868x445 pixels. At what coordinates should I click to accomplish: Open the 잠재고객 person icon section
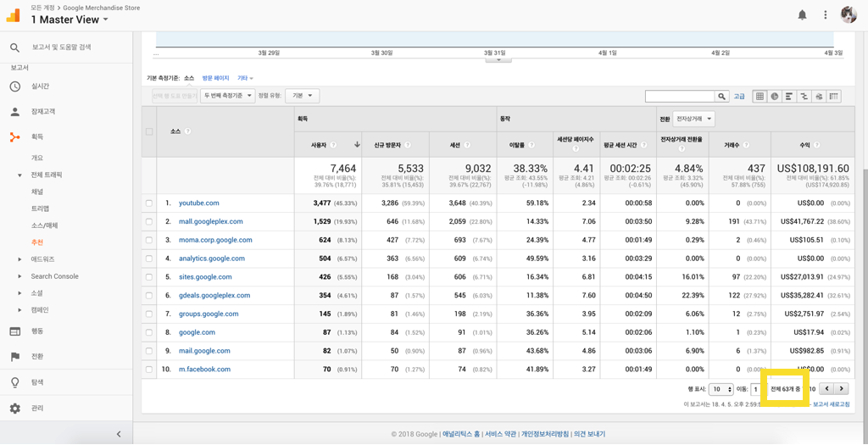[15, 111]
